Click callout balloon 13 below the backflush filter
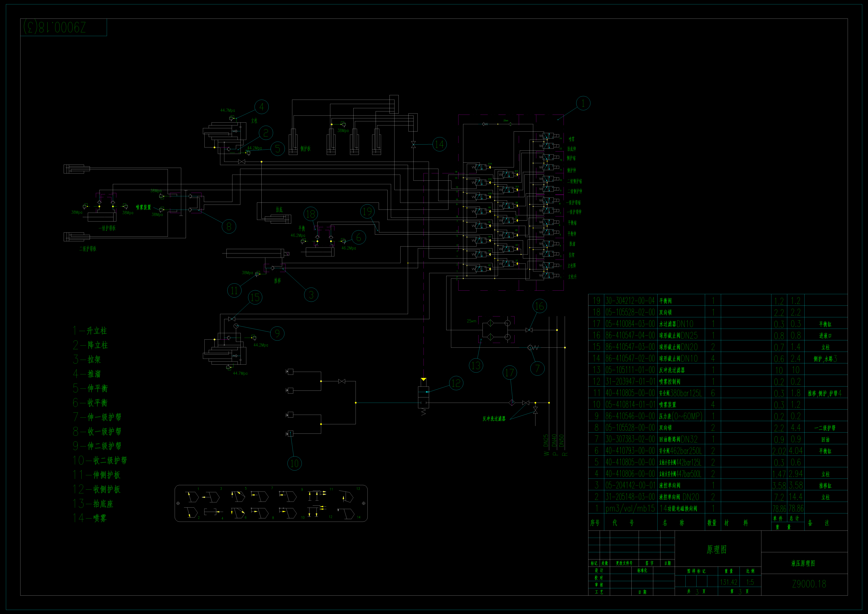The width and height of the screenshot is (868, 614). pyautogui.click(x=476, y=365)
